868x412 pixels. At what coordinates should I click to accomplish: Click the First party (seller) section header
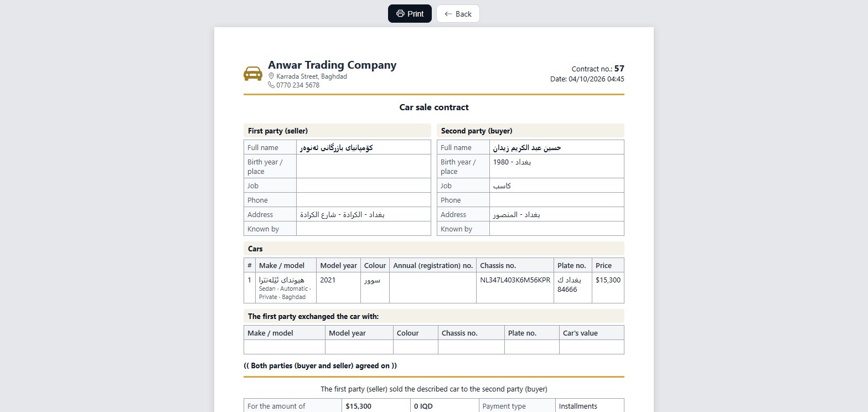coord(337,131)
